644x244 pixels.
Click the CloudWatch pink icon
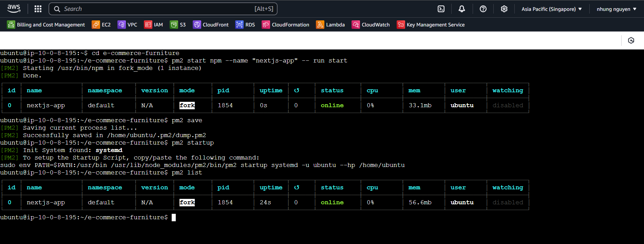[356, 25]
